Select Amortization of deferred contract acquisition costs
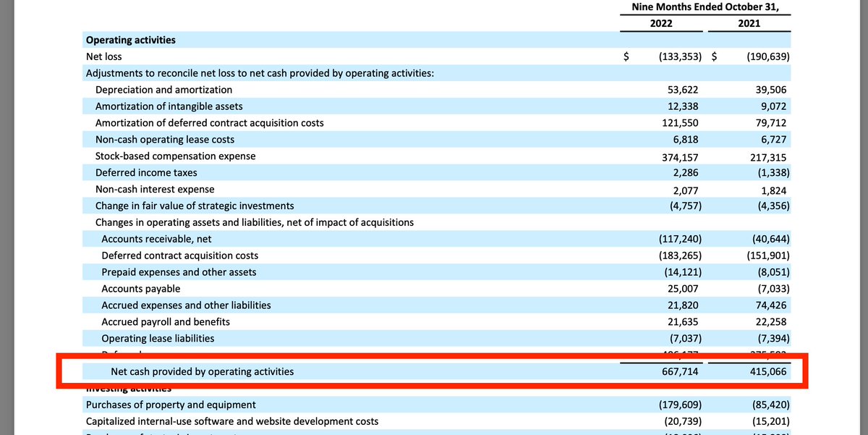This screenshot has width=868, height=435. (x=210, y=123)
